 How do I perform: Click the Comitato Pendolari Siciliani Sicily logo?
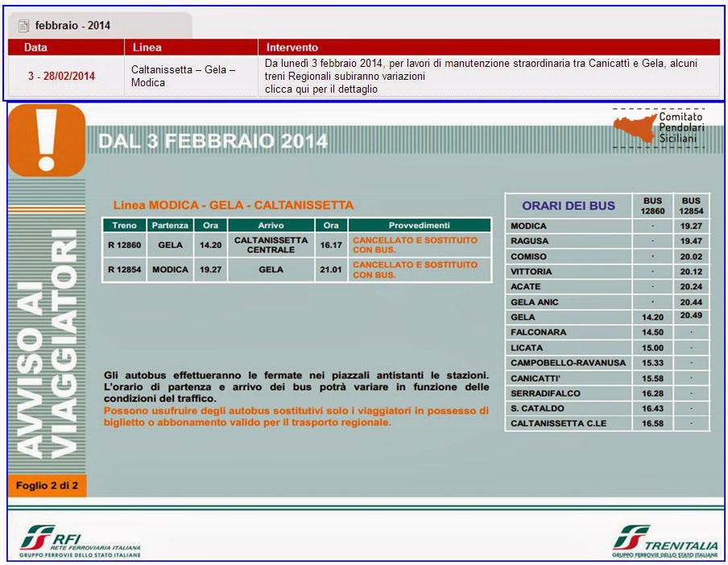coord(659,128)
